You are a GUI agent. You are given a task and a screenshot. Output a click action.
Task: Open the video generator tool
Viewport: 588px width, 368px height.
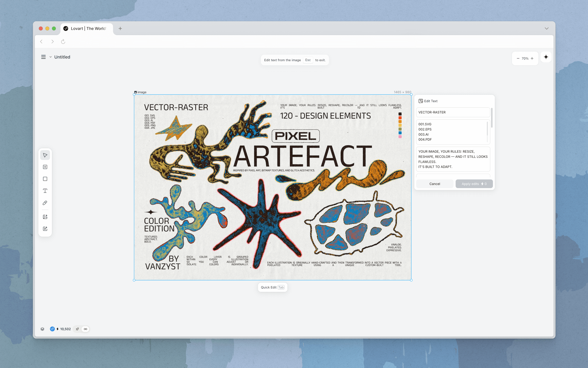45,229
